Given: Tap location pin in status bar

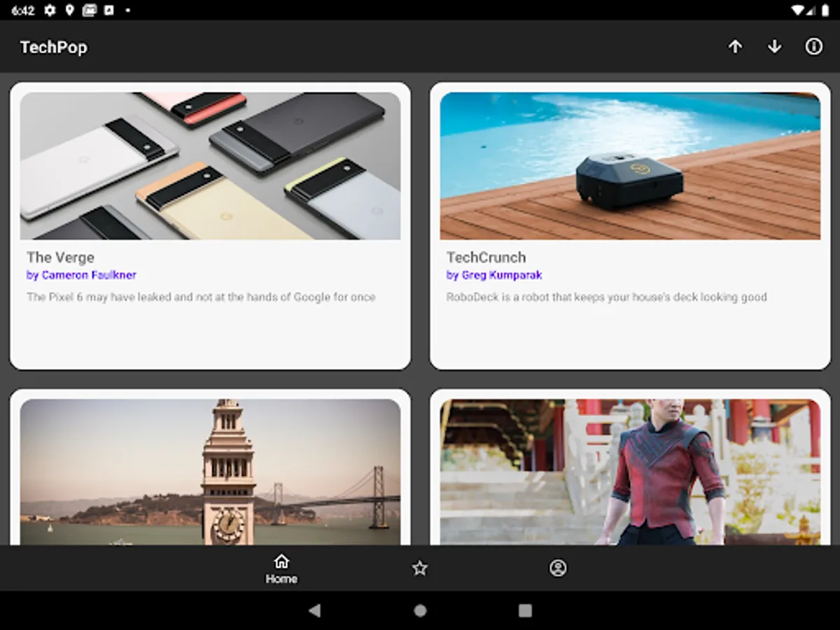Looking at the screenshot, I should pos(69,10).
